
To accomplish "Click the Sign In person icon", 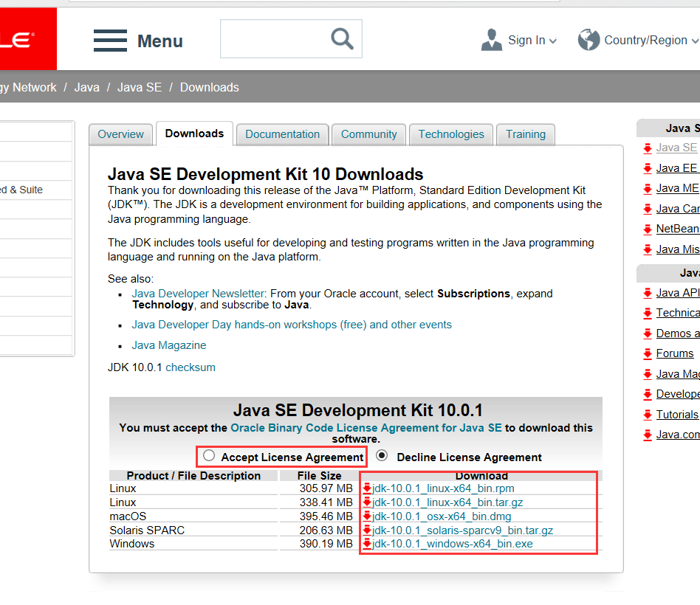I will [492, 40].
